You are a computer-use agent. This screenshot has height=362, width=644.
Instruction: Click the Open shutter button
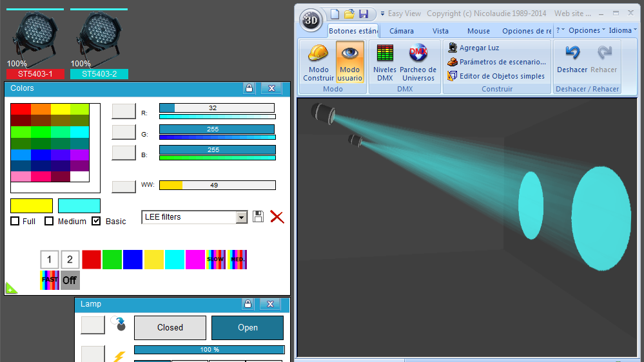(248, 327)
